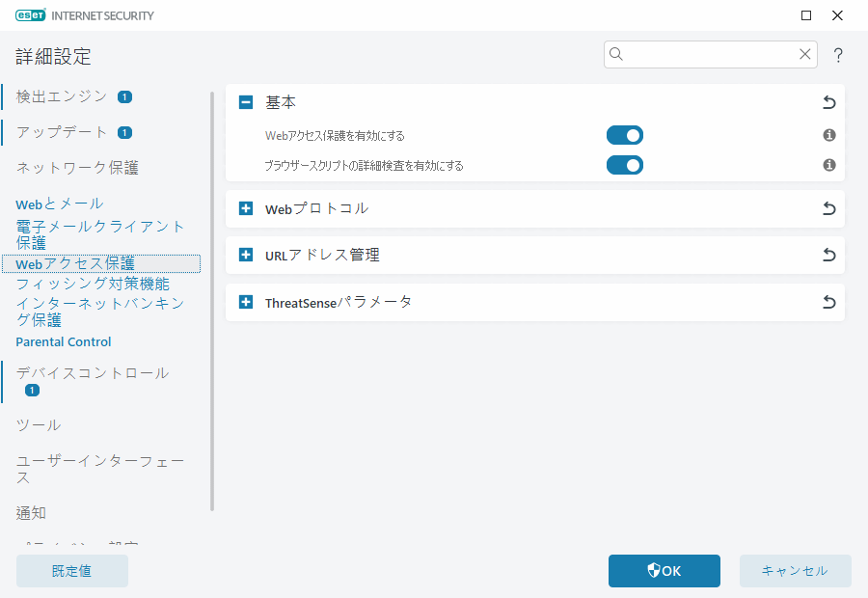Click the revert icon for ThreatSenseパラメータ
This screenshot has height=598, width=868.
tap(828, 302)
